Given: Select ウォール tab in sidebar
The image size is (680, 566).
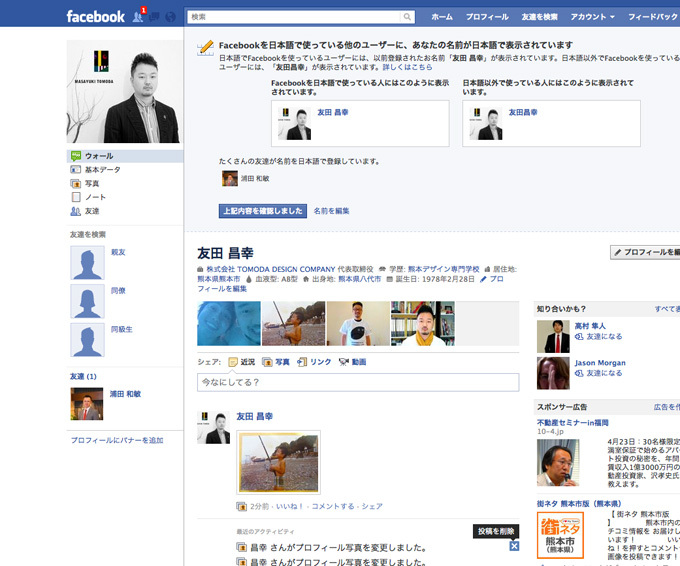Looking at the screenshot, I should [125, 156].
